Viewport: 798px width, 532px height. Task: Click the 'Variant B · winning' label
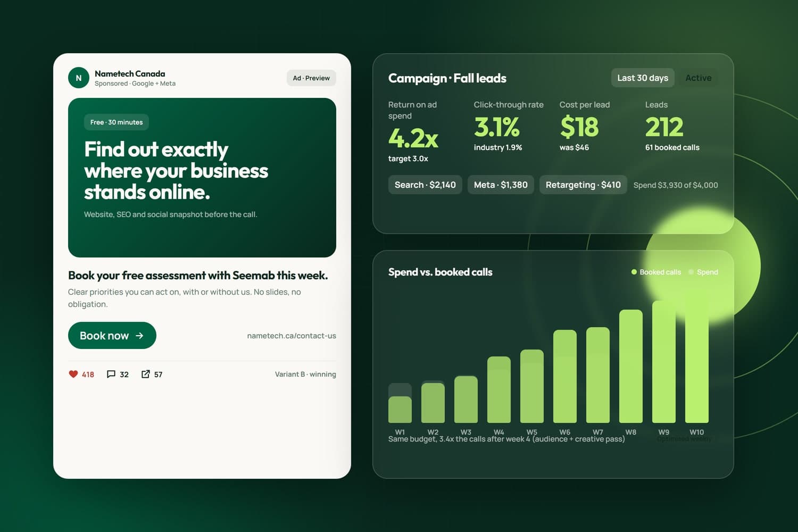(x=305, y=374)
